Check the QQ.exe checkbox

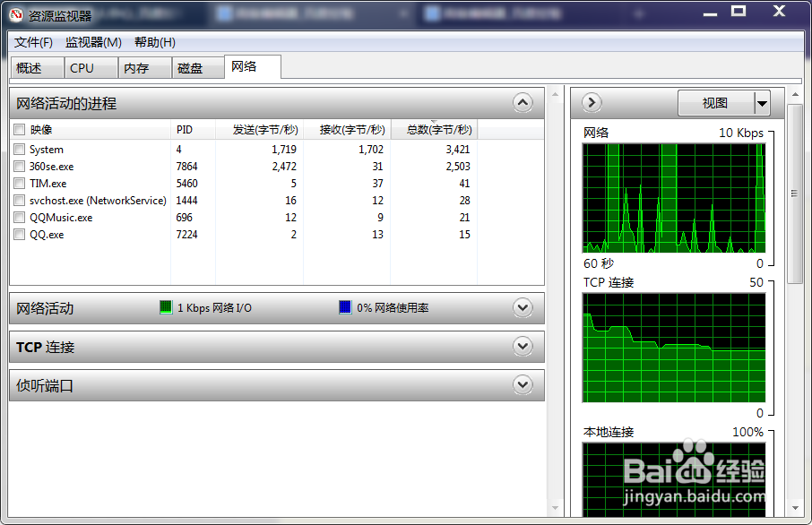coord(19,235)
